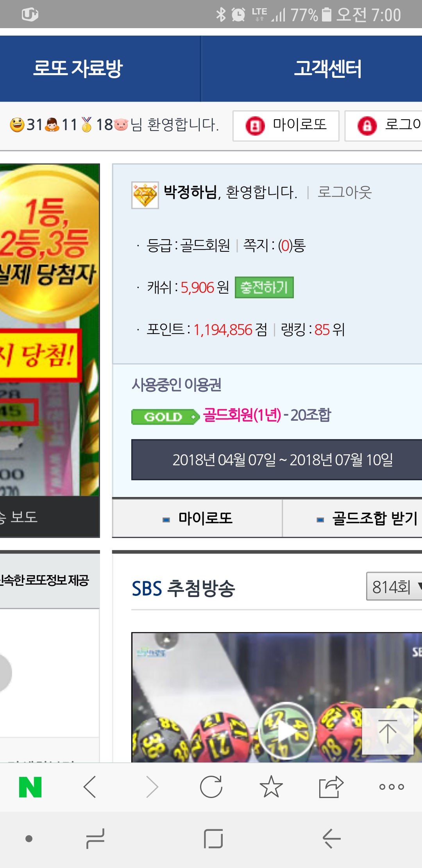This screenshot has width=422, height=868.
Task: Select the 마이로또 tab below membership
Action: (x=197, y=518)
